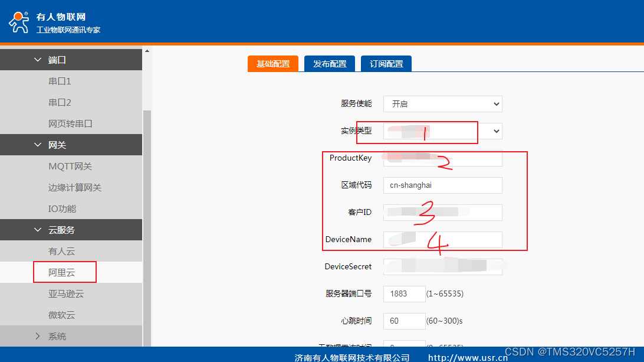Click the 工业物联网通讯专家 header subtitle
Image resolution: width=644 pixels, height=362 pixels.
68,30
